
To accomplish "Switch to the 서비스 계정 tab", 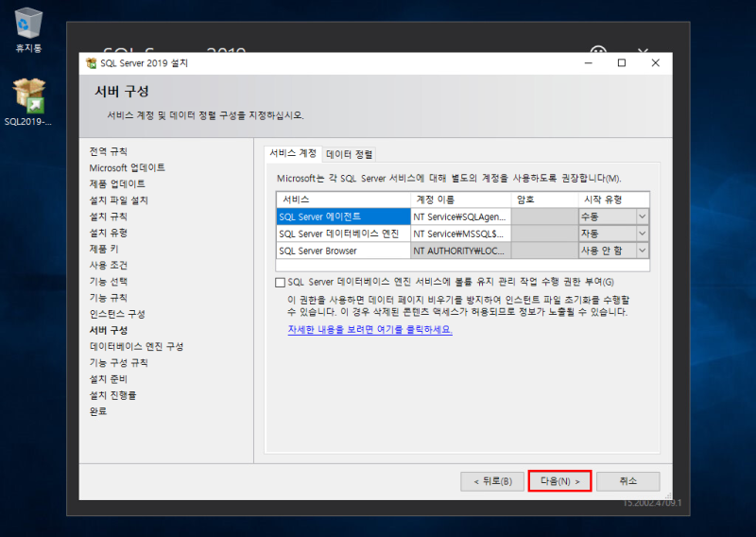I will [293, 153].
